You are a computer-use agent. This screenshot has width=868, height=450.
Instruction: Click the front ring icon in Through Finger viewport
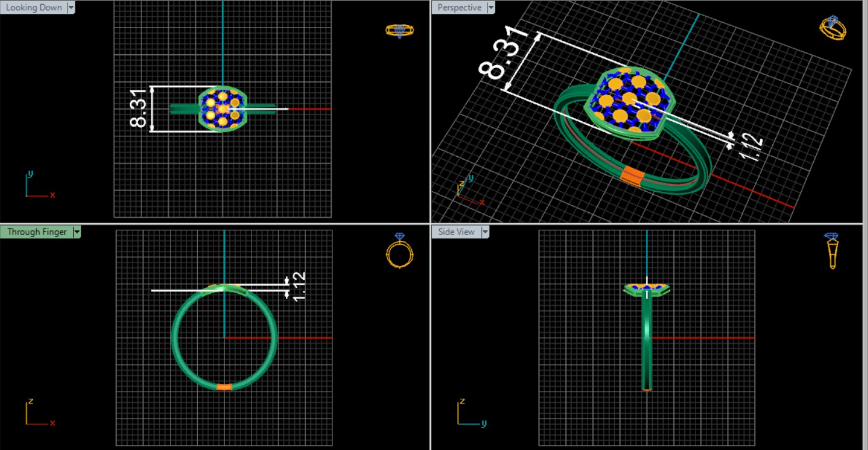(400, 251)
